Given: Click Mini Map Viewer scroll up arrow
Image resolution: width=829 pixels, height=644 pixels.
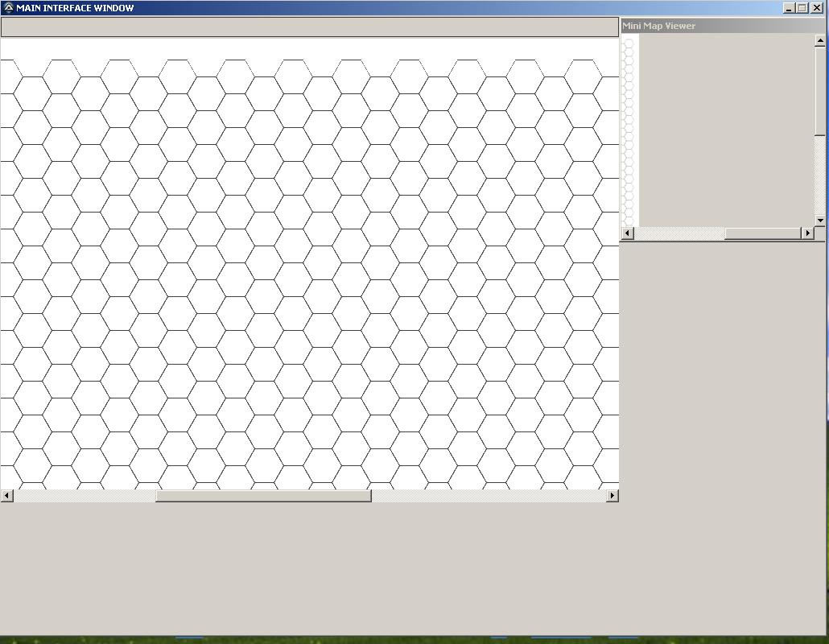Looking at the screenshot, I should point(820,40).
